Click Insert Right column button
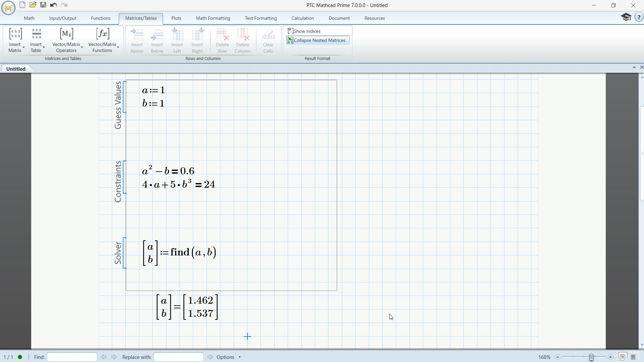 point(197,41)
